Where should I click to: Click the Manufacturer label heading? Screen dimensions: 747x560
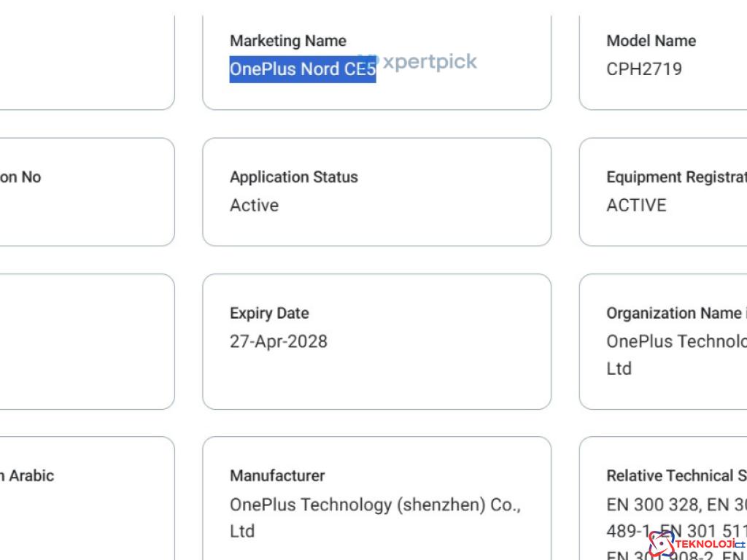click(x=277, y=475)
